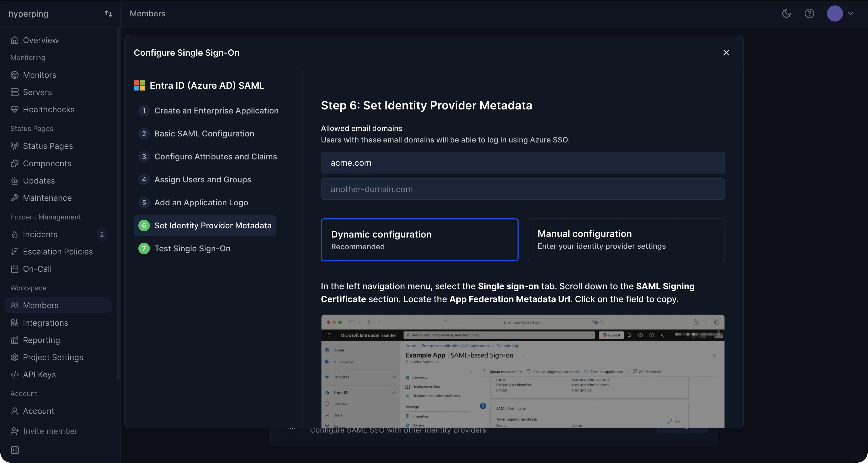Screen dimensions: 868x463
Task: Click Invite member link
Action: point(50,431)
